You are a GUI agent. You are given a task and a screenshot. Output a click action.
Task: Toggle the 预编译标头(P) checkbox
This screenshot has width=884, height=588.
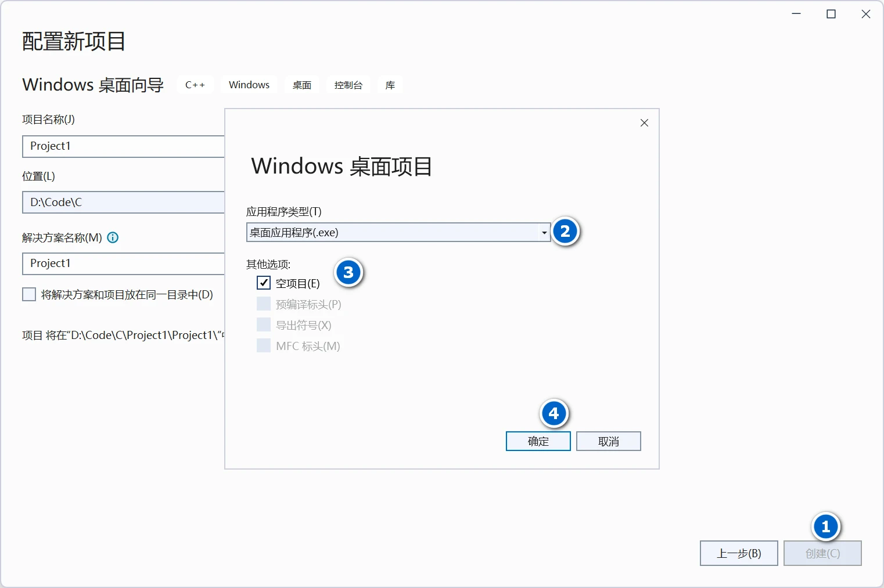(264, 304)
